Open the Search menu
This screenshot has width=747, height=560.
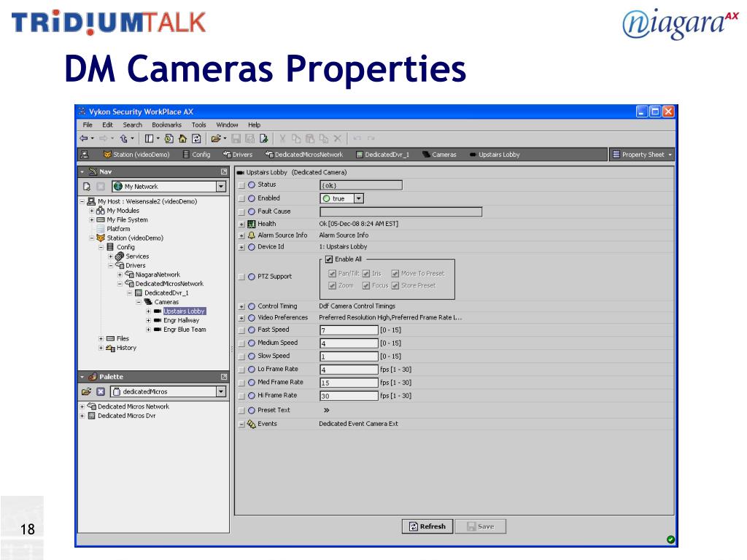coord(133,125)
